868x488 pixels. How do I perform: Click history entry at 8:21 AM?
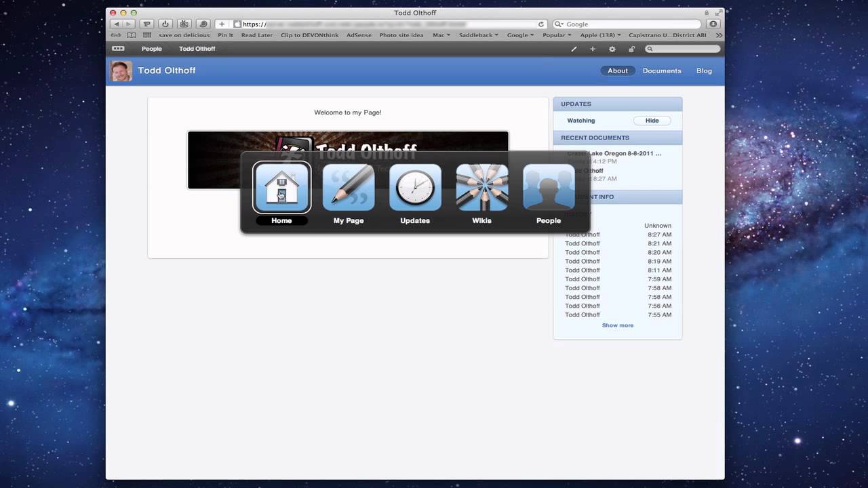[x=618, y=243]
